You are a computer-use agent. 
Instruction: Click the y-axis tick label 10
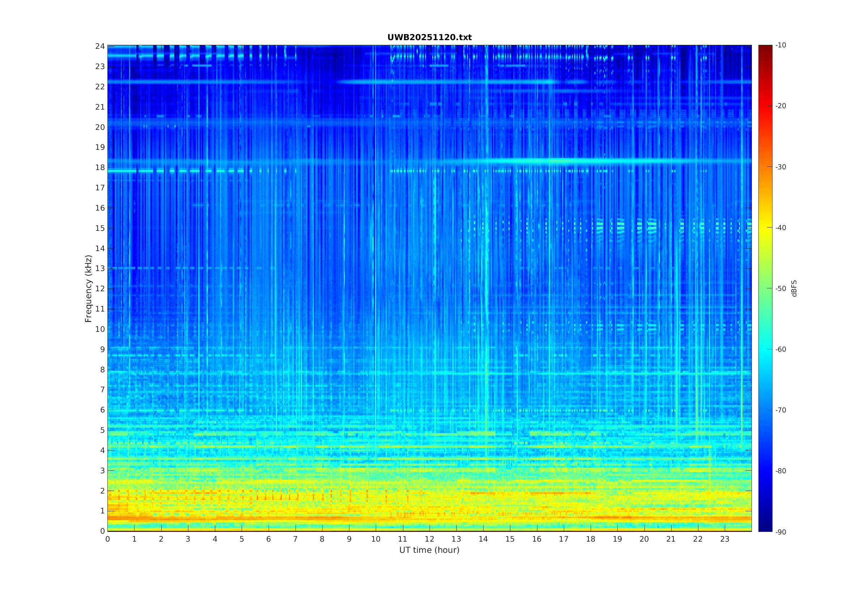tap(99, 329)
